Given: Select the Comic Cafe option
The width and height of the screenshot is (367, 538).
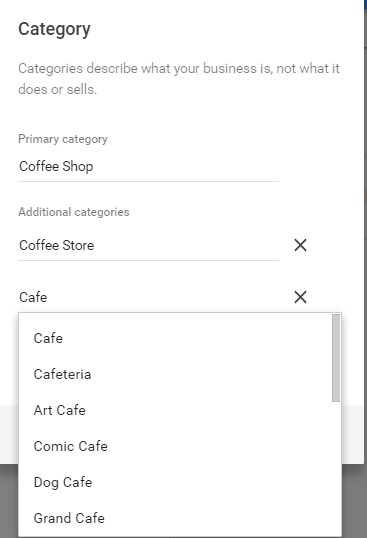Looking at the screenshot, I should tap(175, 446).
